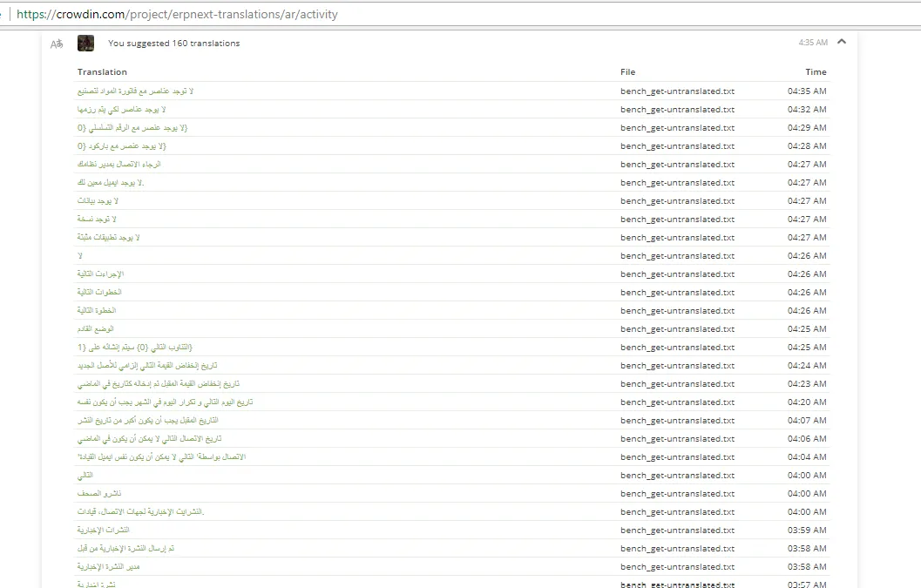Viewport: 921px width, 588px height.
Task: Click the 04:04 AM time cell
Action: [x=807, y=456]
